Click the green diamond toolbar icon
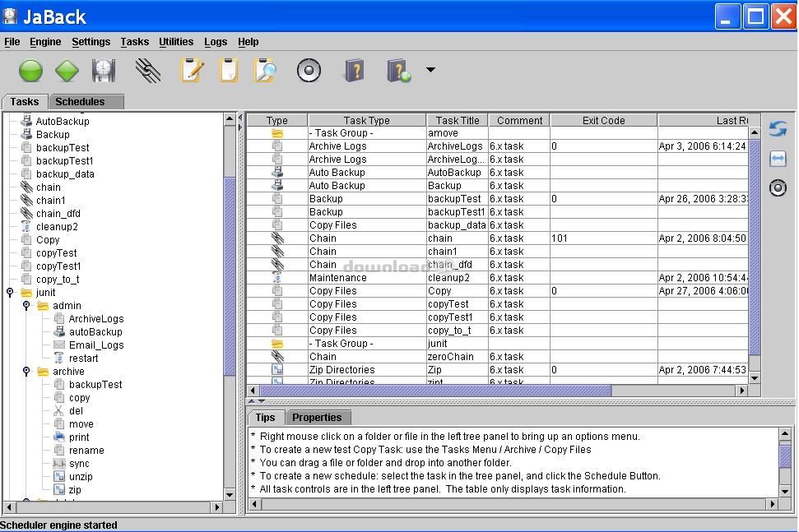This screenshot has height=532, width=799. (x=67, y=71)
